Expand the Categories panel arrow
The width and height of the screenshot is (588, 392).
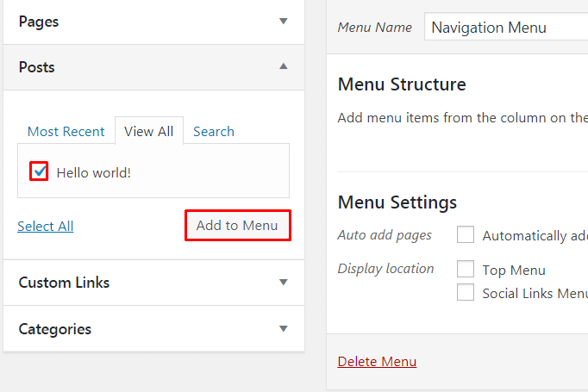pos(284,328)
